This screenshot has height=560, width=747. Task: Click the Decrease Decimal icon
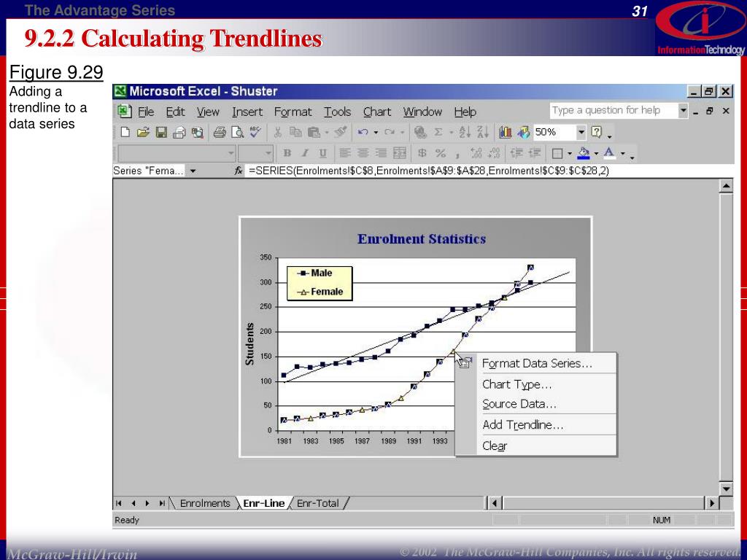point(494,153)
